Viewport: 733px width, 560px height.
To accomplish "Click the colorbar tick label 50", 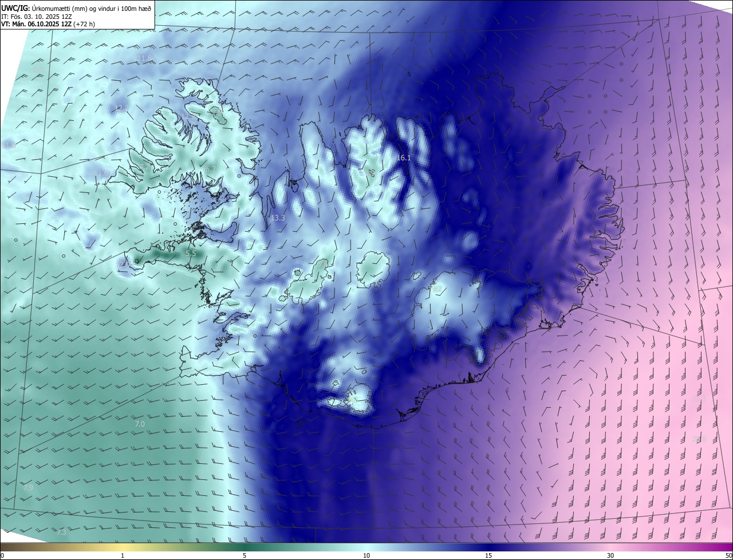I will (x=728, y=555).
